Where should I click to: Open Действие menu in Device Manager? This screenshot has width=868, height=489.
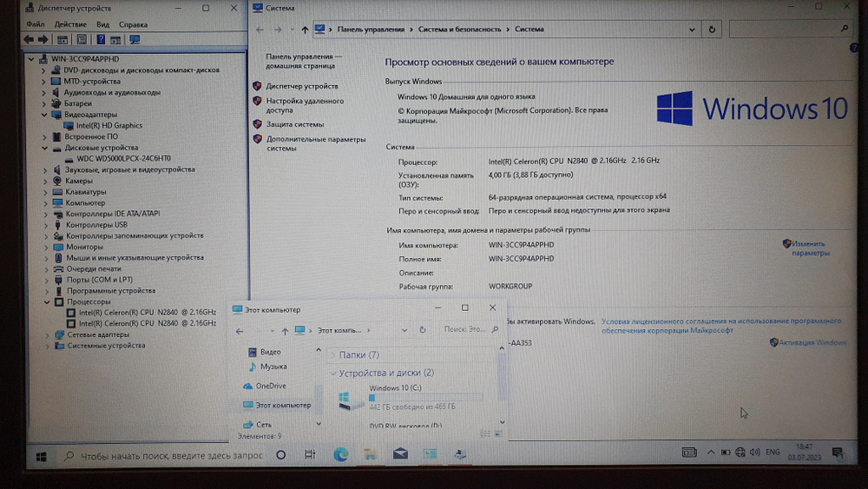(x=70, y=24)
